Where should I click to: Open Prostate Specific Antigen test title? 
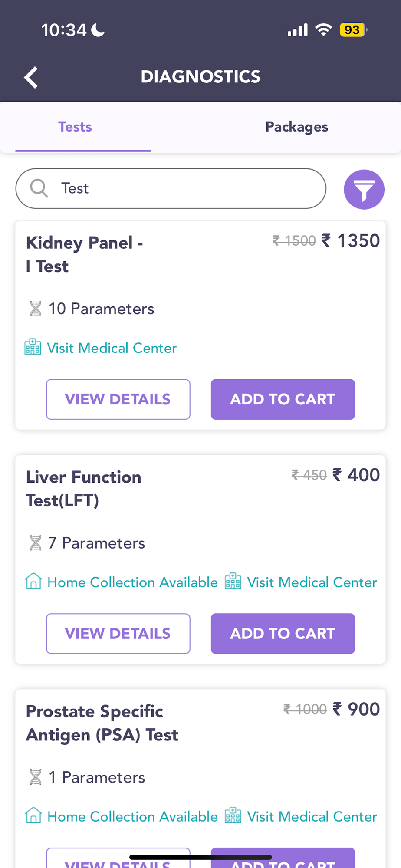pyautogui.click(x=102, y=723)
